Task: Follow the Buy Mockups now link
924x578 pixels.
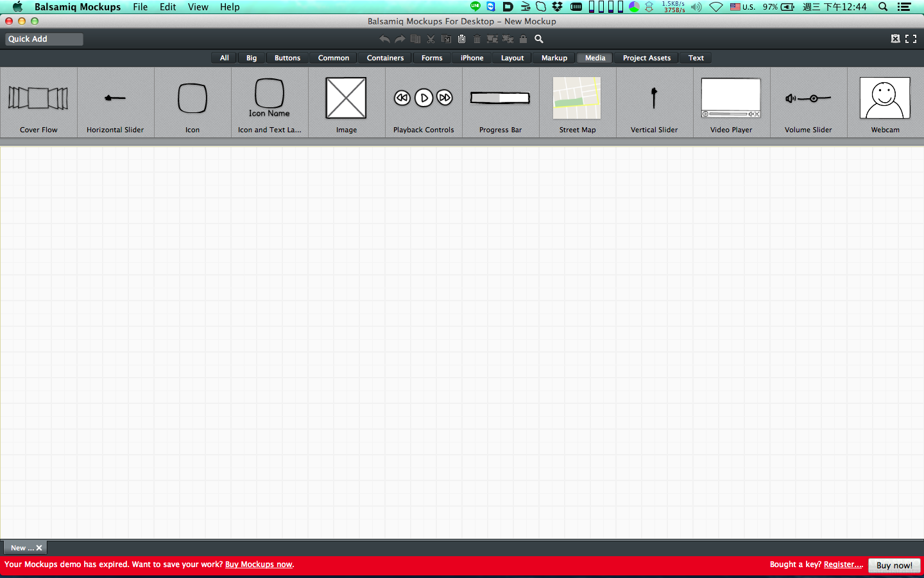Action: [x=259, y=565]
